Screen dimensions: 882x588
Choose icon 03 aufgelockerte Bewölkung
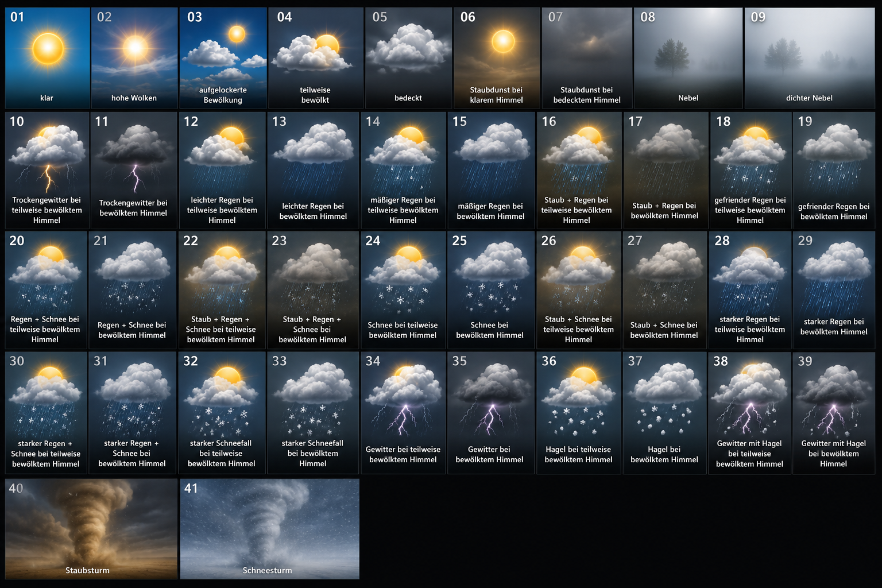[x=223, y=58]
